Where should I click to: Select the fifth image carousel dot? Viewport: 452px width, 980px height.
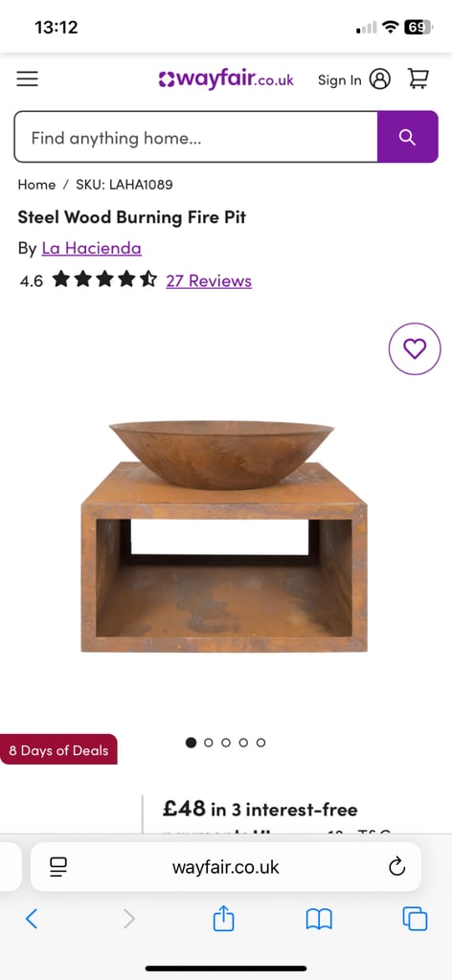[261, 743]
